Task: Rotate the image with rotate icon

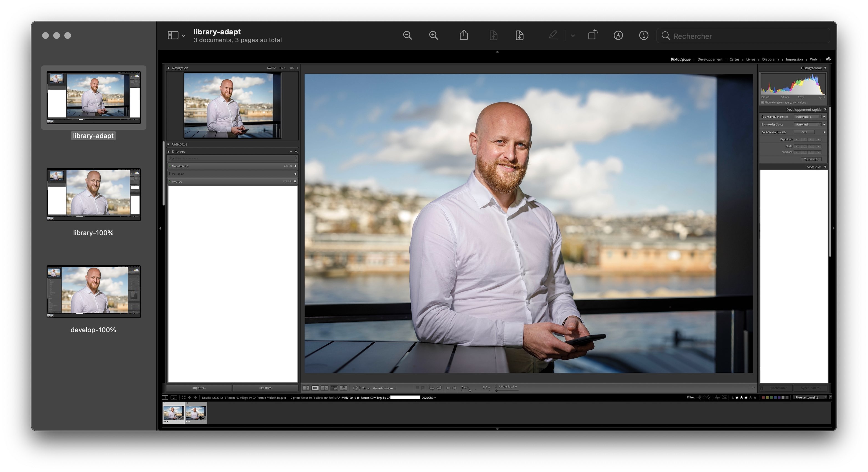Action: coord(592,35)
